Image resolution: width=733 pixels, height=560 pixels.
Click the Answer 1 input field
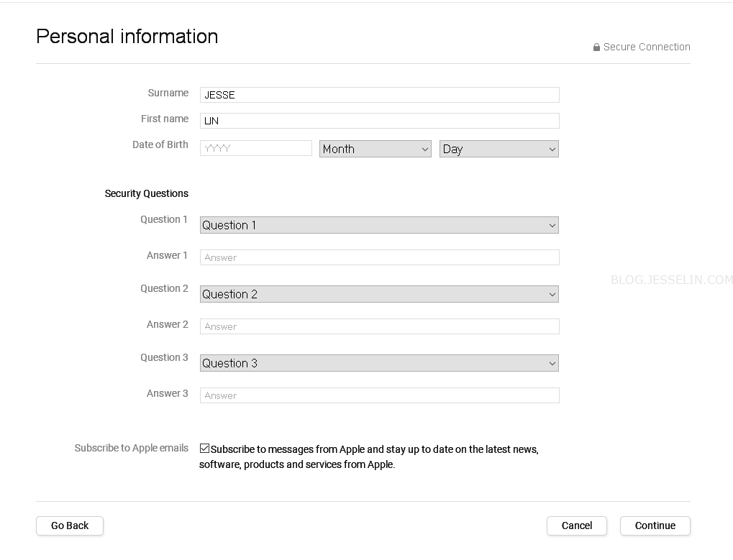coord(379,257)
